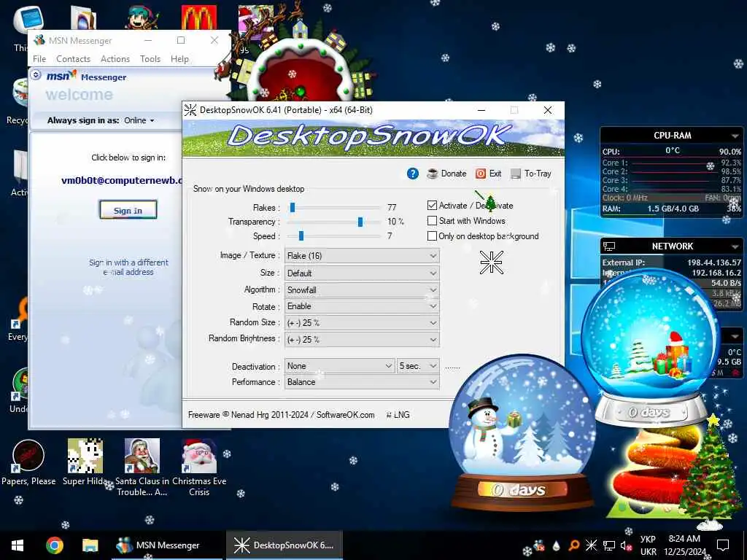Open the Actions menu in MSN Messenger
Image resolution: width=747 pixels, height=560 pixels.
[x=115, y=59]
